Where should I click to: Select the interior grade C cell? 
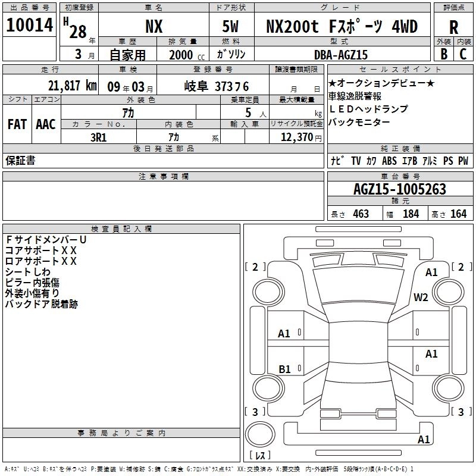point(464,54)
